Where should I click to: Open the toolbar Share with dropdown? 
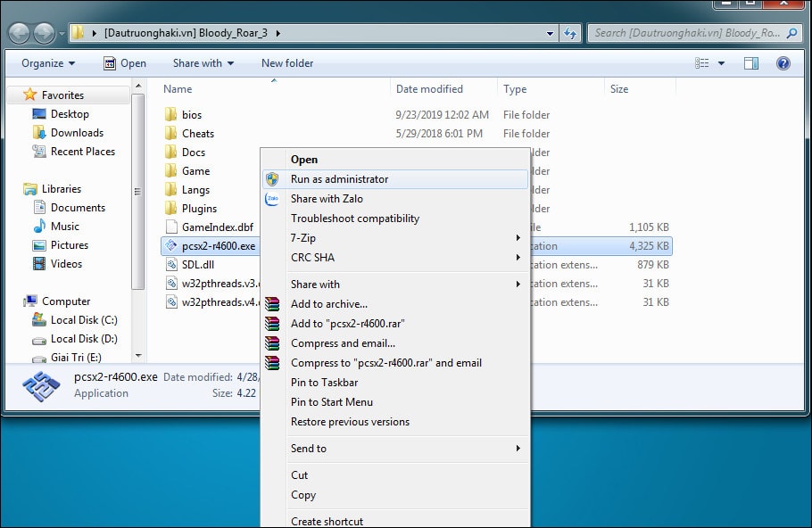click(203, 63)
